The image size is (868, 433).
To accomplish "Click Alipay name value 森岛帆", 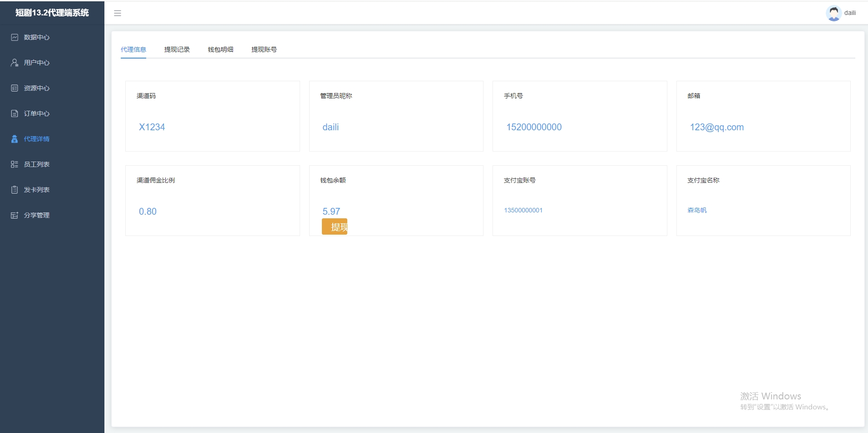I will coord(697,210).
